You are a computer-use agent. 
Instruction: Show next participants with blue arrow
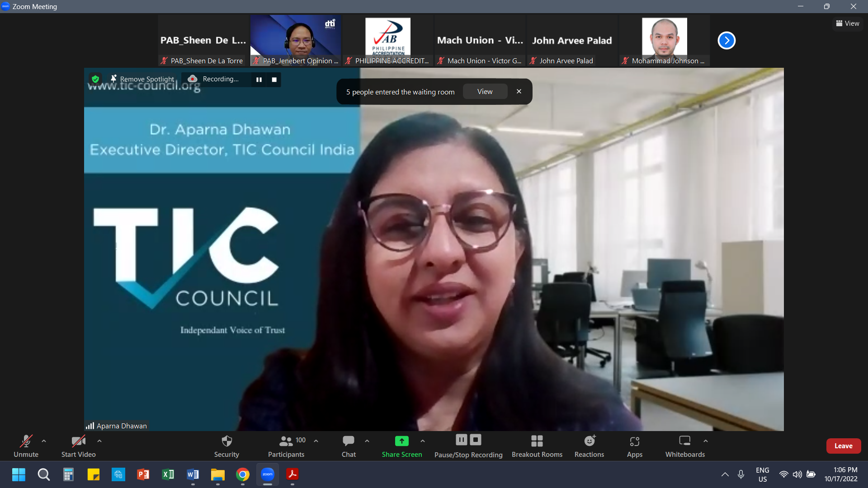click(x=726, y=41)
